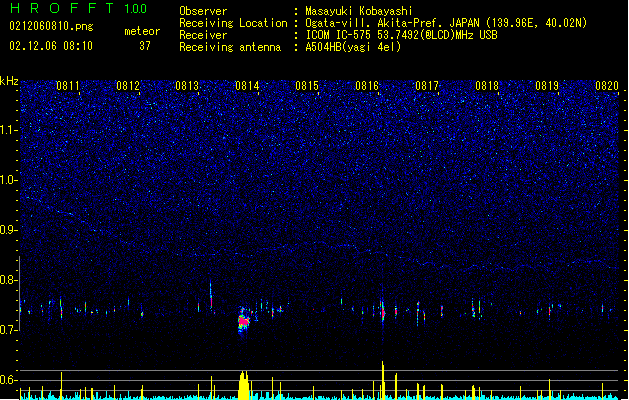The height and width of the screenshot is (400, 629).
Task: Click the 0818 time marker
Action: pos(487,86)
